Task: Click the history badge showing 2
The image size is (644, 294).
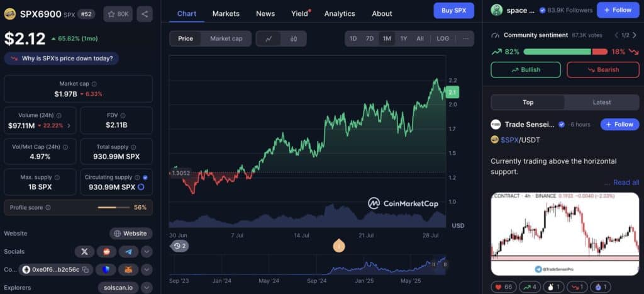Action: (x=179, y=246)
